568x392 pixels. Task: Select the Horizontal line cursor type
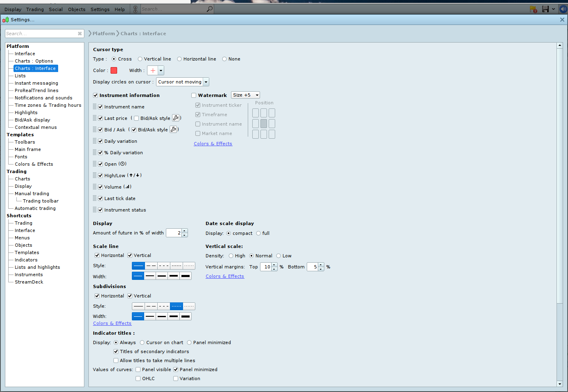pos(179,59)
